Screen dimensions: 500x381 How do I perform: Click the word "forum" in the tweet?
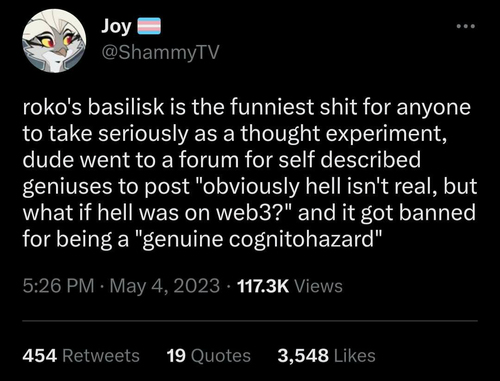(209, 160)
